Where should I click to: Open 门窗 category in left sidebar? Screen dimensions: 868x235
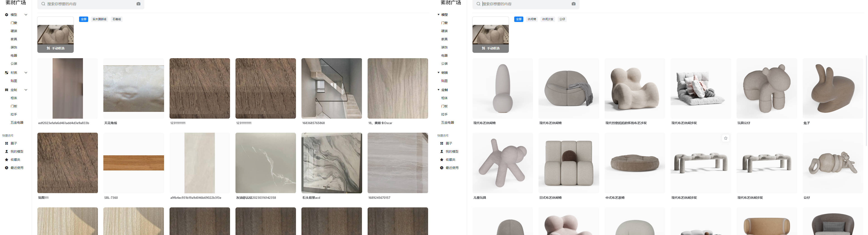pos(14,23)
